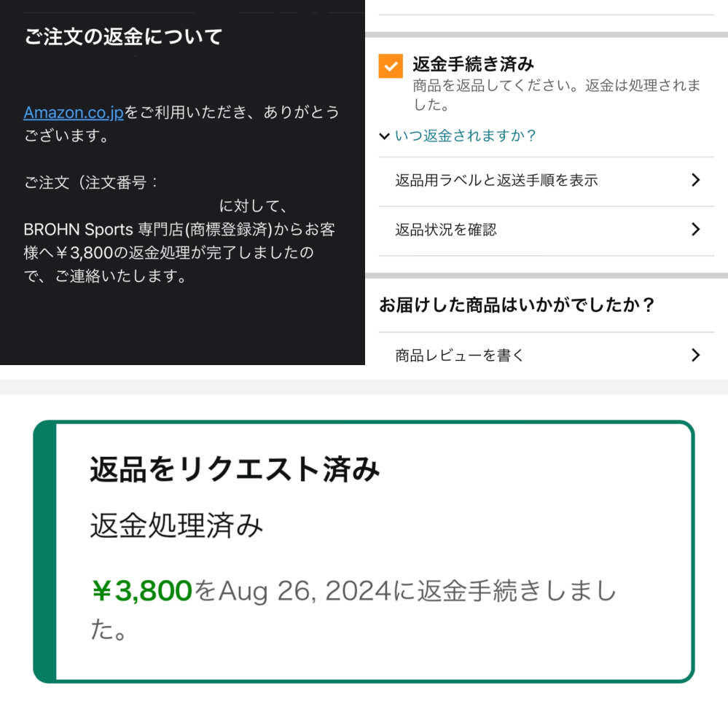Open 返品用ラベルと返送手順を表示 row
Screen dimensions: 728x728
tap(546, 180)
